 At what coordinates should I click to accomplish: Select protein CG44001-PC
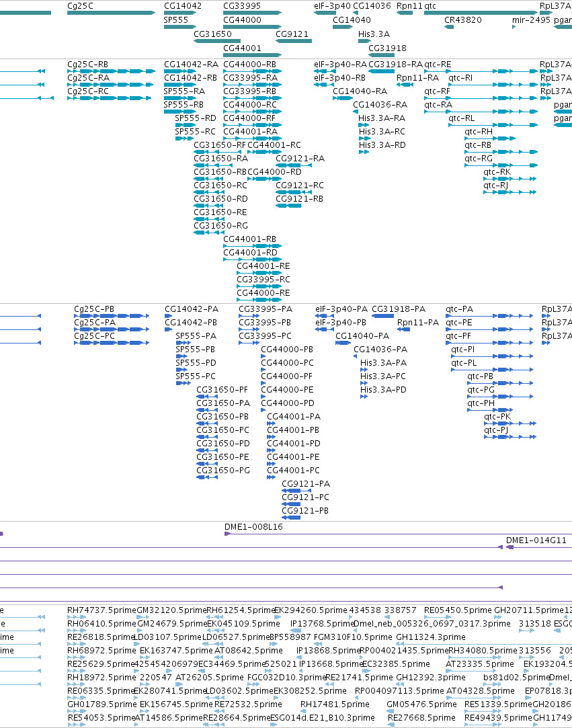click(x=293, y=471)
